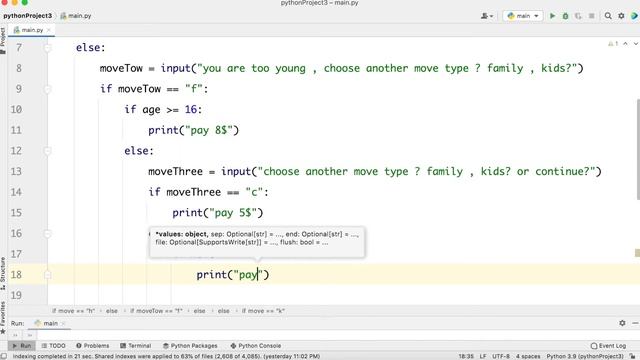Open the Python Packages tool window

point(190,346)
